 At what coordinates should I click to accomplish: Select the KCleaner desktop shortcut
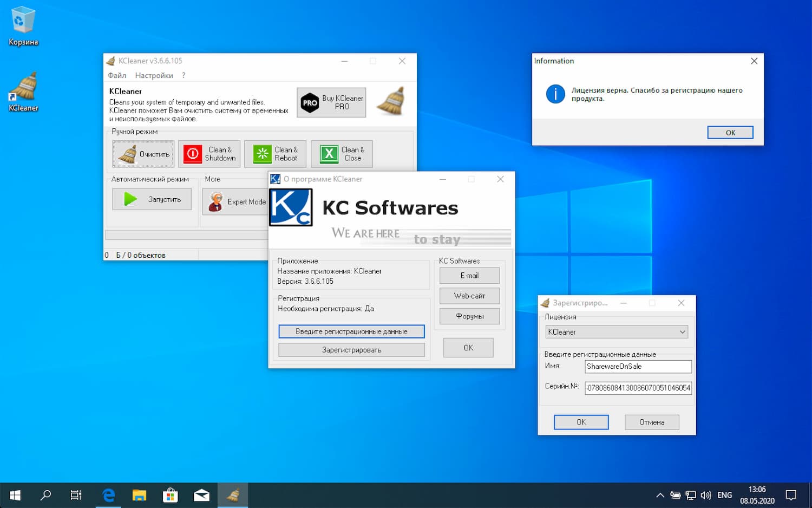[23, 92]
